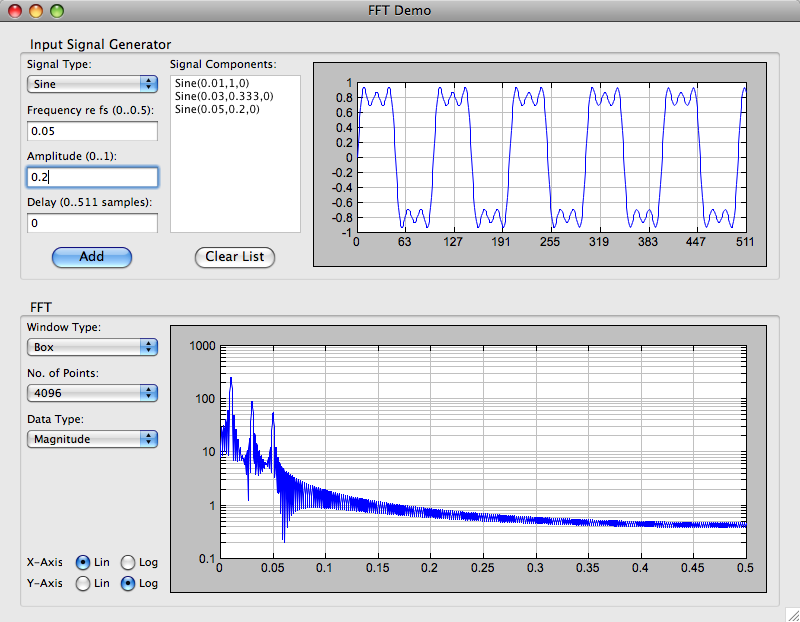
Task: Click the Add button
Action: (x=92, y=257)
